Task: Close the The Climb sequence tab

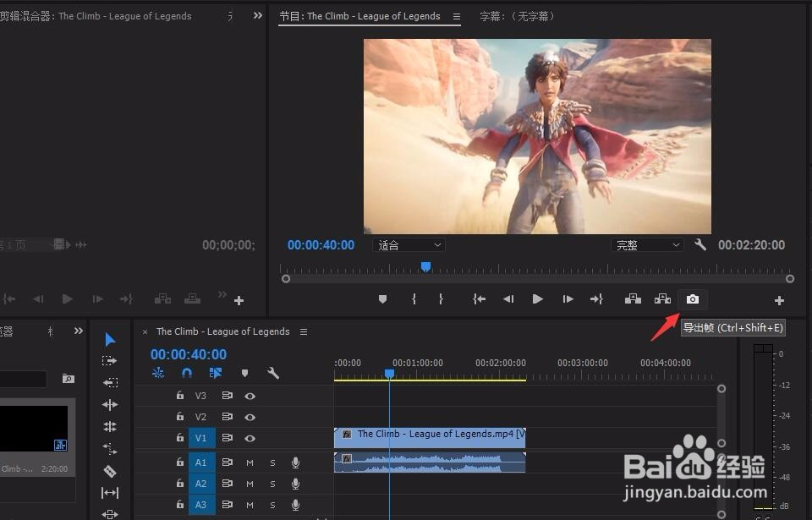Action: point(145,332)
